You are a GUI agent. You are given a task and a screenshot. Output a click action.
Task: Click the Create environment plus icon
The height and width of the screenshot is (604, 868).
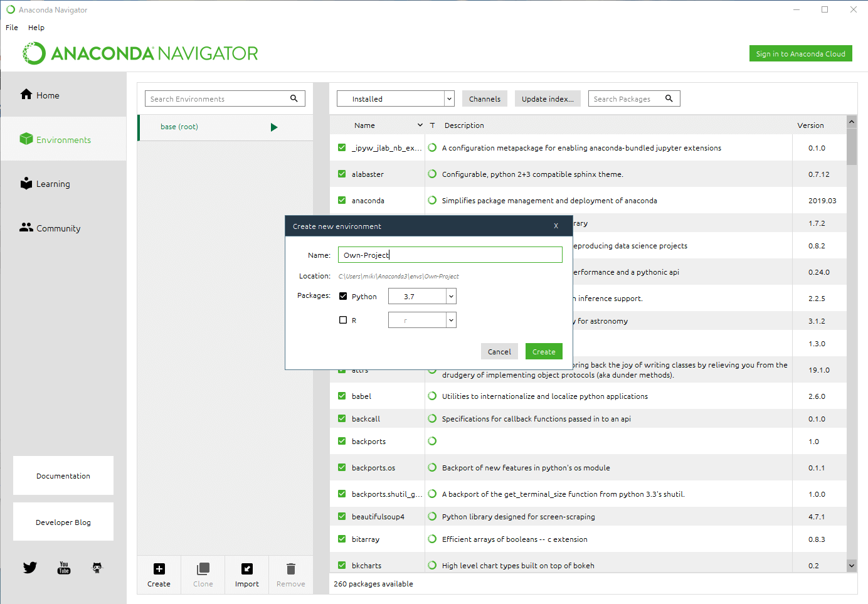point(159,569)
